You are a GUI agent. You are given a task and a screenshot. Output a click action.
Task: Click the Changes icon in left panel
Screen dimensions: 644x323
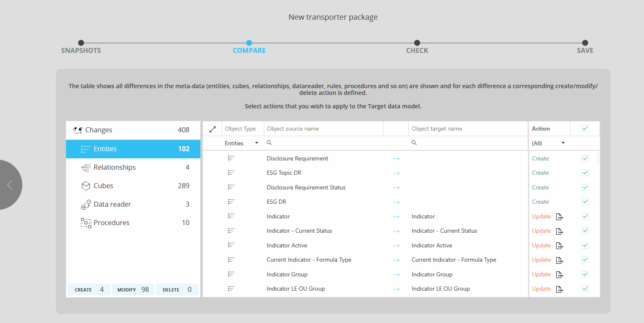77,130
